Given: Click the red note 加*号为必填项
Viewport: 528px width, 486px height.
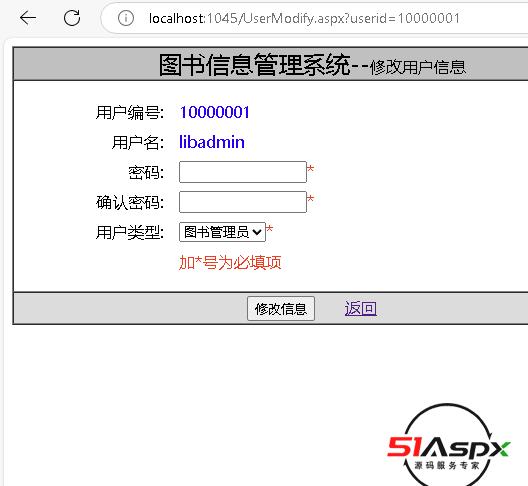Looking at the screenshot, I should pyautogui.click(x=230, y=262).
